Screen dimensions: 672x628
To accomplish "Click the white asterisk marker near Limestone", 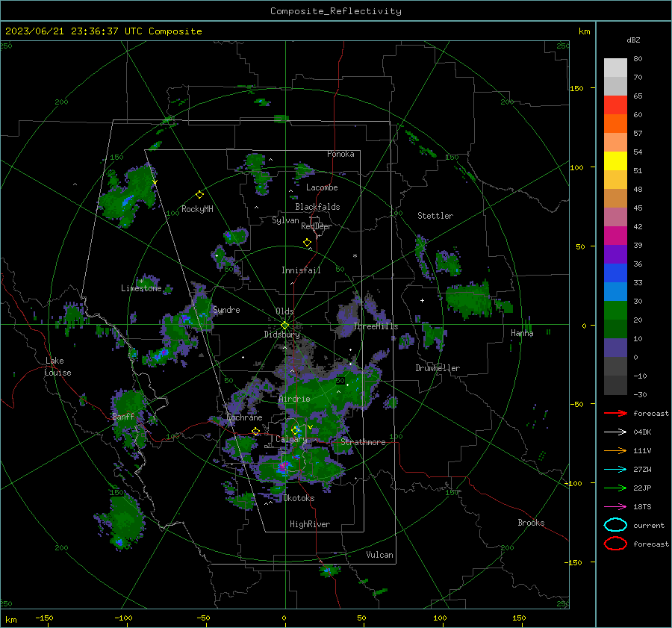I will pos(141,282).
